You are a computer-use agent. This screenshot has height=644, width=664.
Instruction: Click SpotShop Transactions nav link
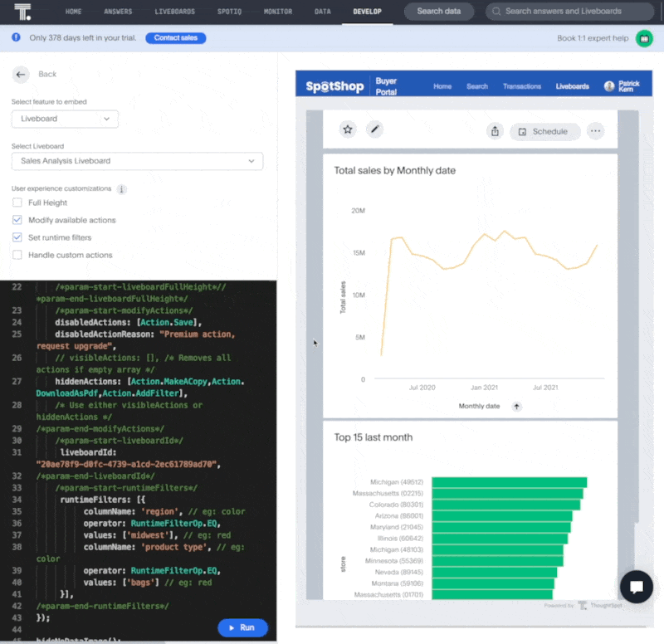[x=522, y=86]
